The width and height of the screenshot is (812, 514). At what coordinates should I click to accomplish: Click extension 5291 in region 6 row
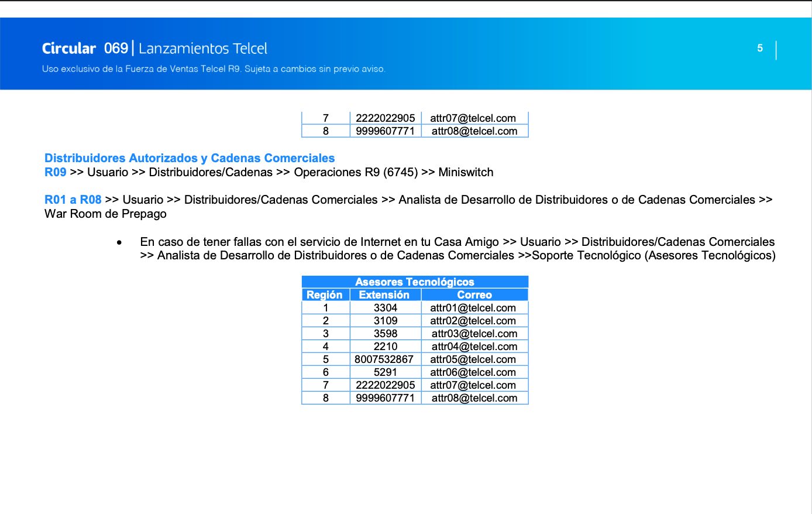point(386,372)
